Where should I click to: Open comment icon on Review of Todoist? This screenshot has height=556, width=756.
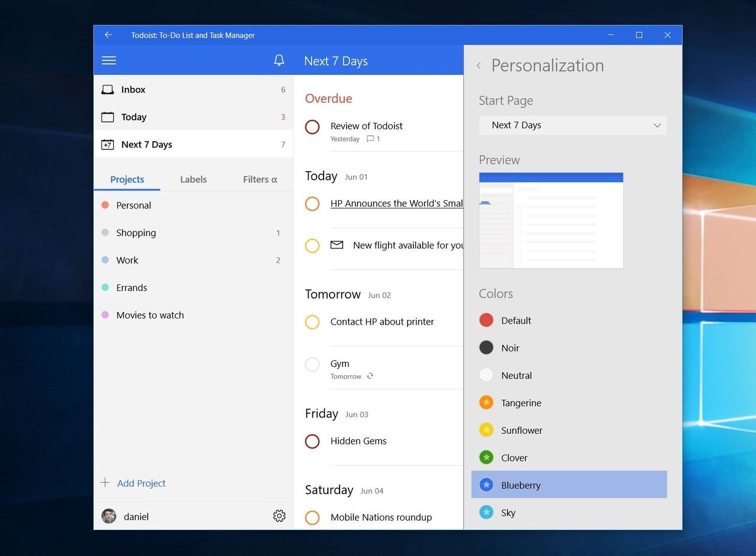tap(370, 139)
